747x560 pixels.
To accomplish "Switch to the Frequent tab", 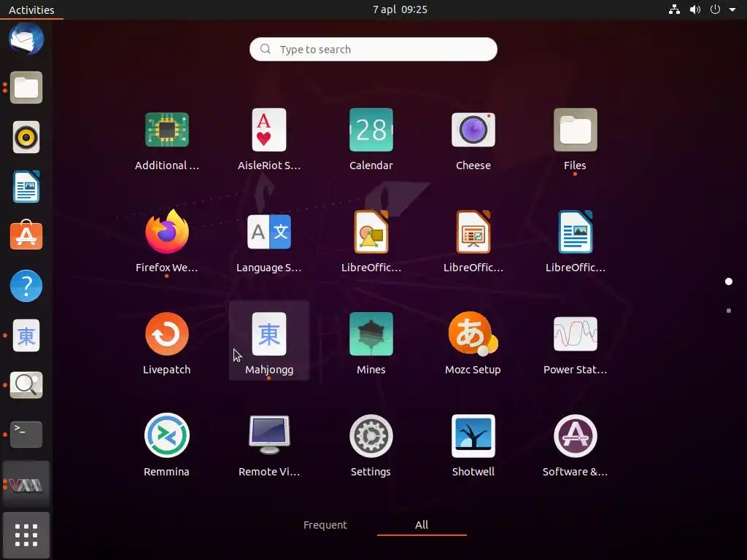I will point(325,525).
